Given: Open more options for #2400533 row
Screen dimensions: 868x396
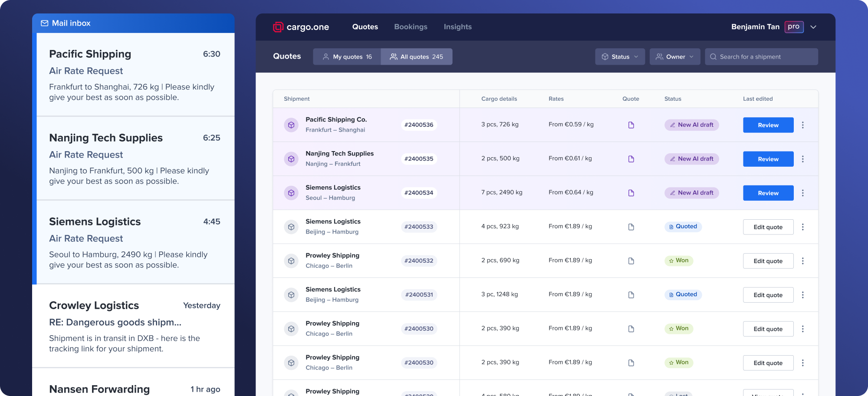Looking at the screenshot, I should [x=803, y=227].
